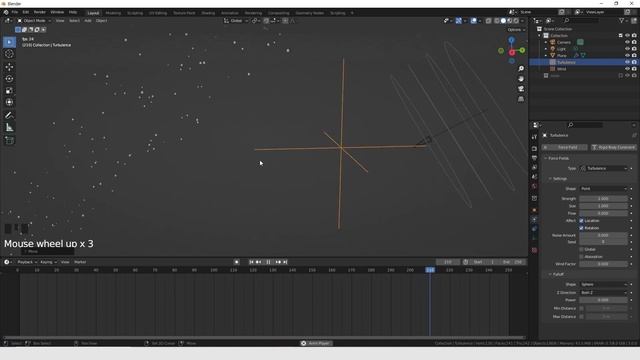Click the Strength value slider field
640x360 pixels.
pos(604,199)
